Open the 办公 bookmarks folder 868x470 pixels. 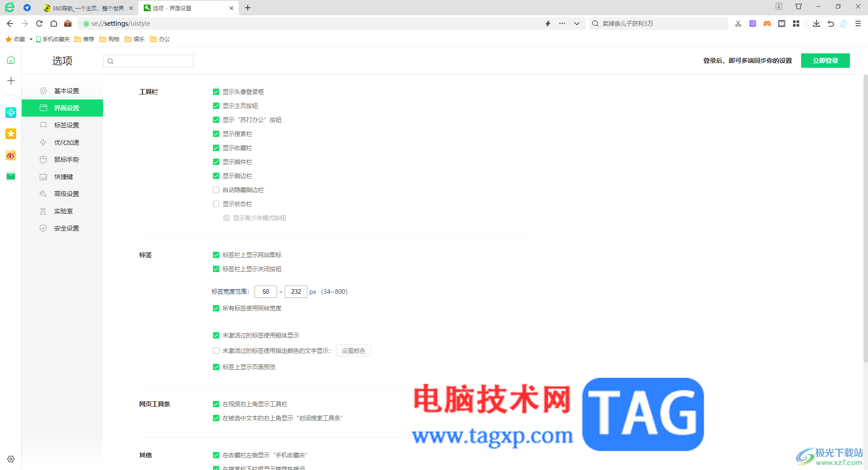pyautogui.click(x=160, y=39)
